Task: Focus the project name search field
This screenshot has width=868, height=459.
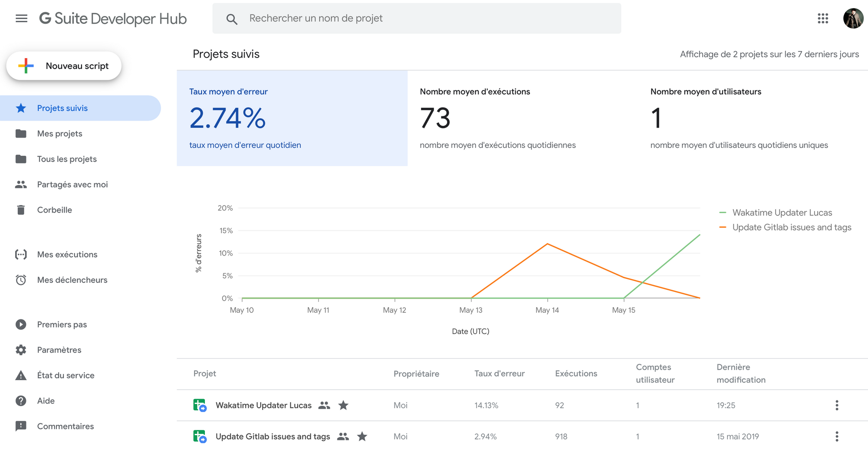Action: 417,18
